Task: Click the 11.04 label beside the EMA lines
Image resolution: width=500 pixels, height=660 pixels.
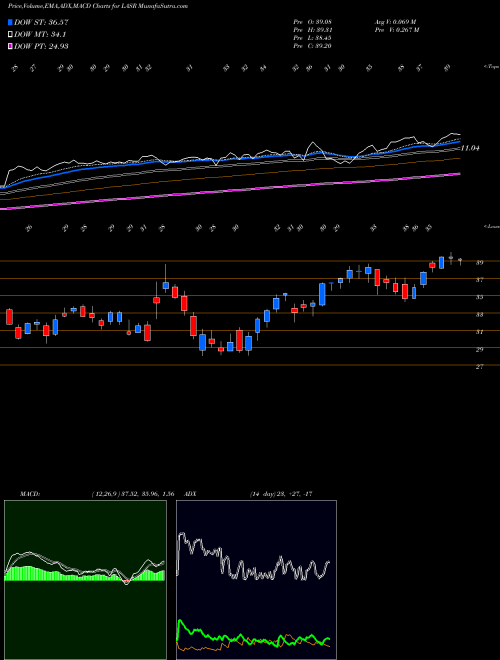Action: pos(471,148)
